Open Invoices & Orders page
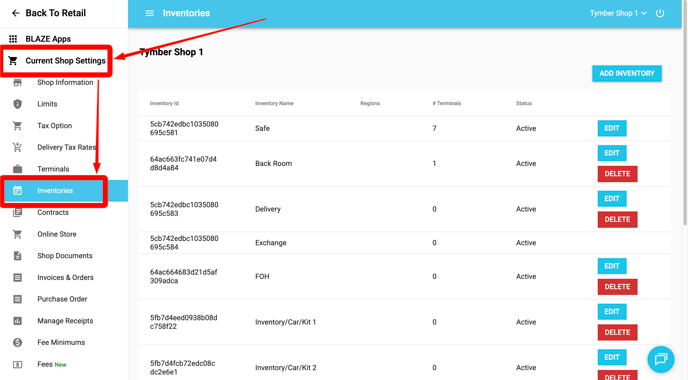688x380 pixels. pyautogui.click(x=65, y=277)
